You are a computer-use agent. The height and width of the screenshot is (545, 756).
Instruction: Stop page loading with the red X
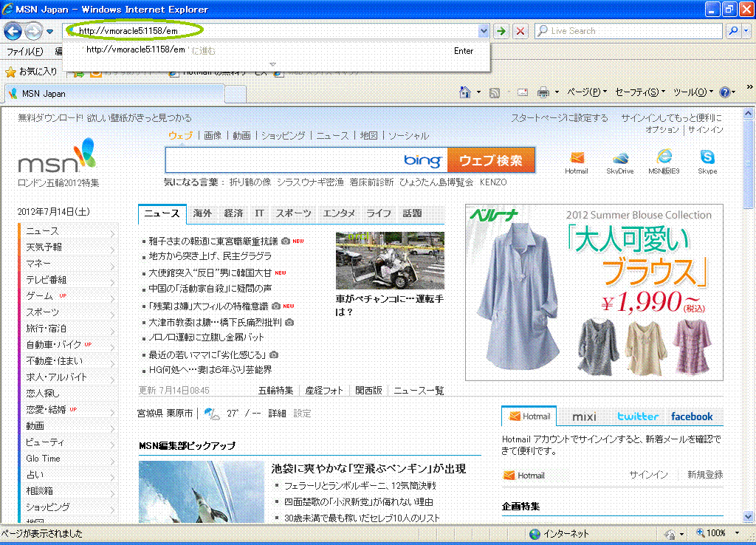pos(520,31)
